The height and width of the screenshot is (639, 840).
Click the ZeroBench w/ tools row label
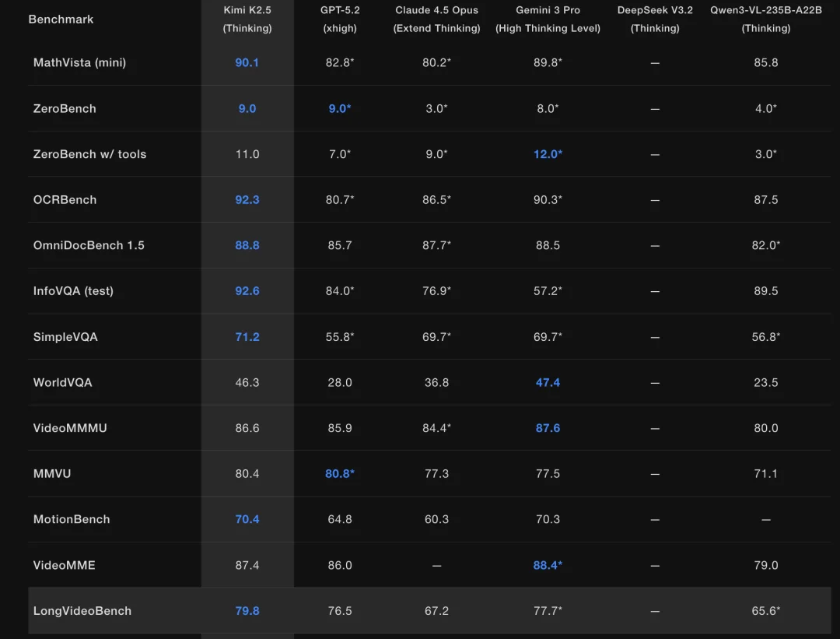pos(89,154)
